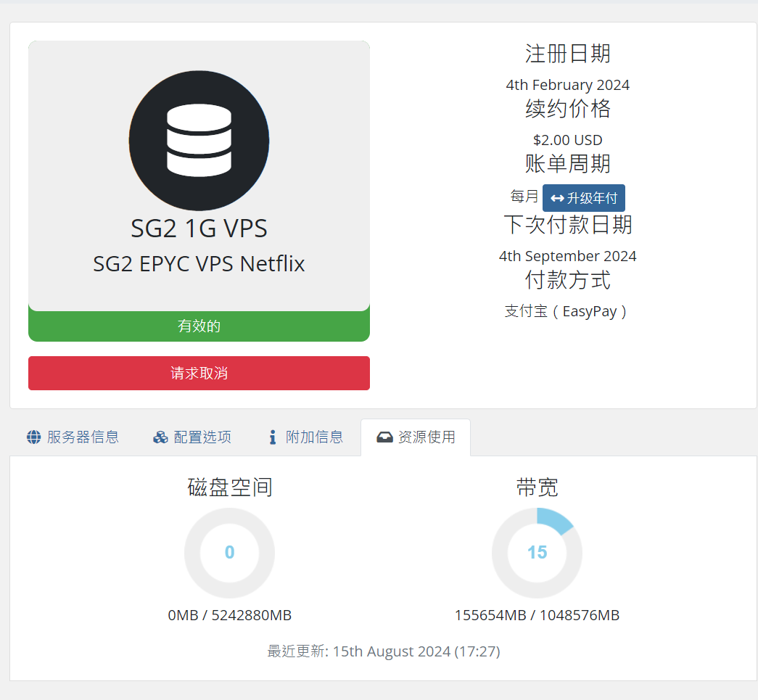Viewport: 758px width, 700px height.
Task: Click the 付款方式 heading
Action: pos(567,280)
